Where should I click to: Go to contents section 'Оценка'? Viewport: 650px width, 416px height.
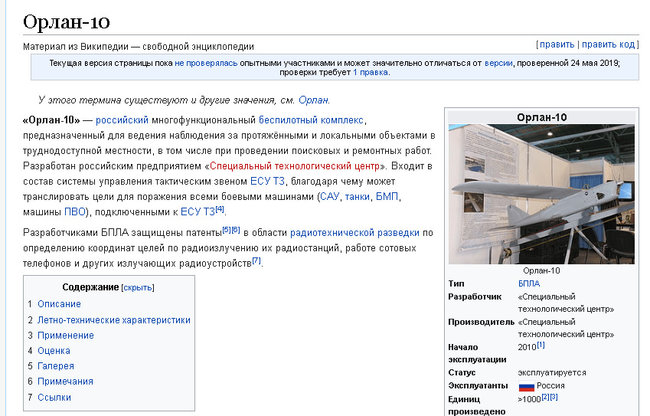[x=54, y=351]
